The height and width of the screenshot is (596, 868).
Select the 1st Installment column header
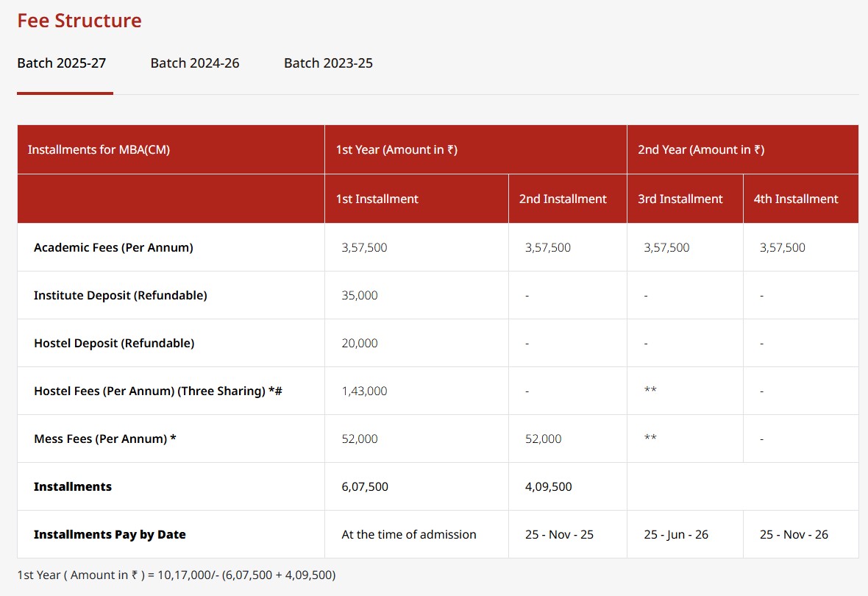point(377,199)
